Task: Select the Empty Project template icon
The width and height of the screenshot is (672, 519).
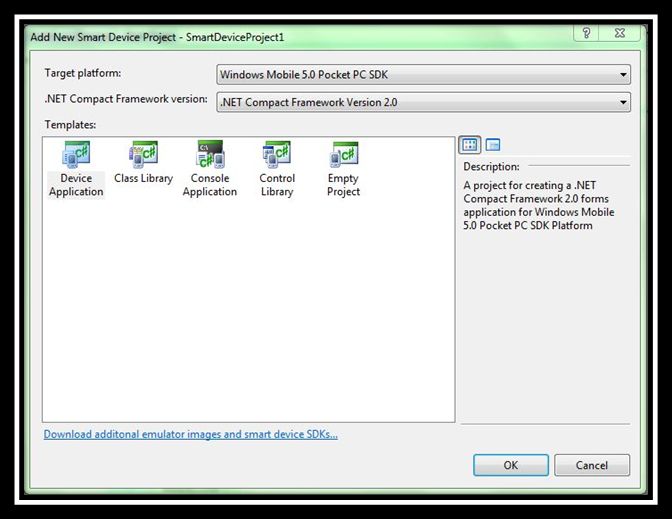Action: coord(344,155)
